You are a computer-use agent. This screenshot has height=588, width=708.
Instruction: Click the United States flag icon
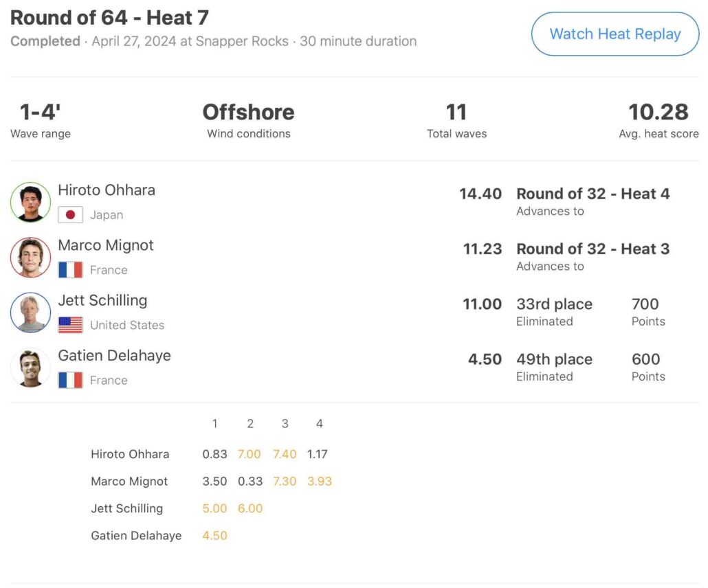70,325
